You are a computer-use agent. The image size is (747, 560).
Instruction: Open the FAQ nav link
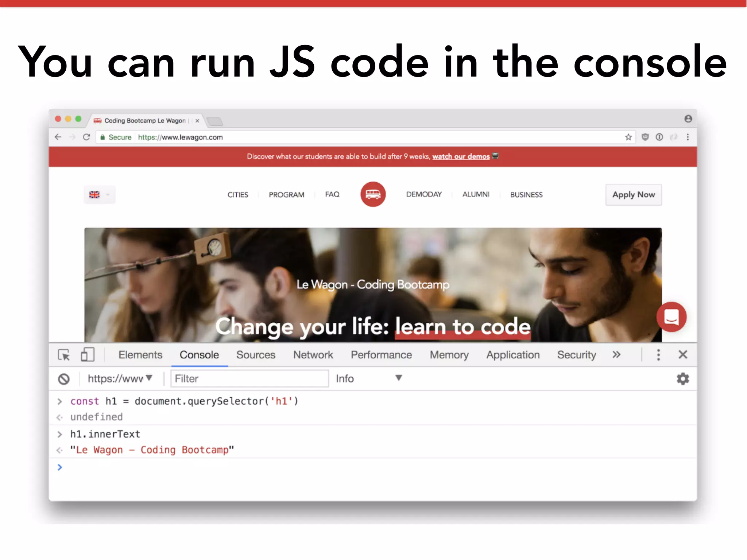tap(332, 194)
